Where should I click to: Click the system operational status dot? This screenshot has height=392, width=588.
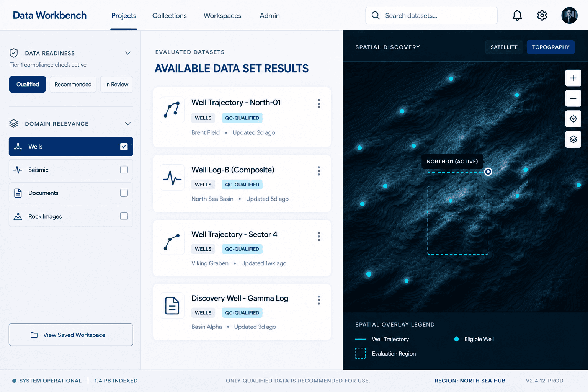[14, 381]
